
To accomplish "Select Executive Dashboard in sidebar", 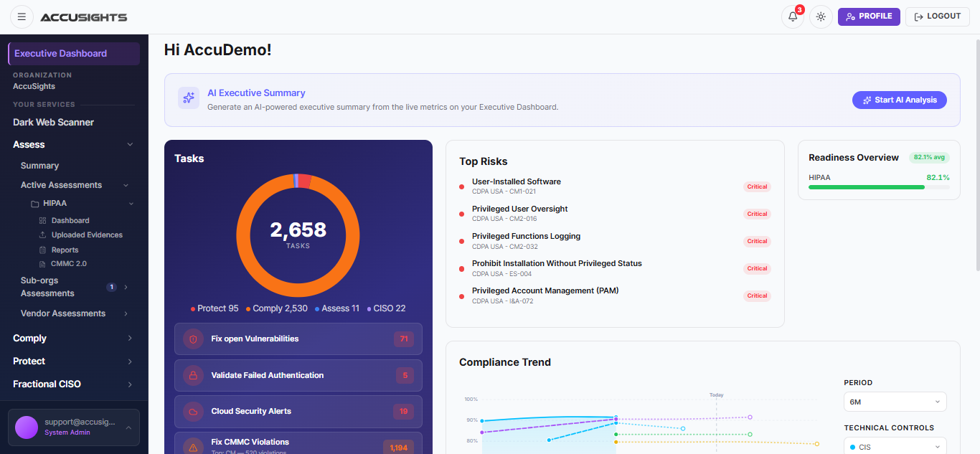I will [x=74, y=54].
